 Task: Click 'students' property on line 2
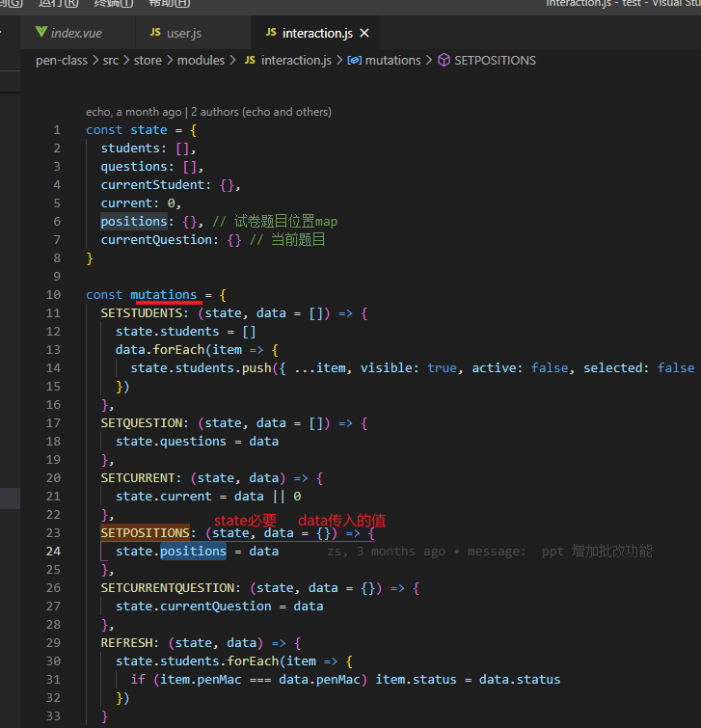[x=130, y=148]
